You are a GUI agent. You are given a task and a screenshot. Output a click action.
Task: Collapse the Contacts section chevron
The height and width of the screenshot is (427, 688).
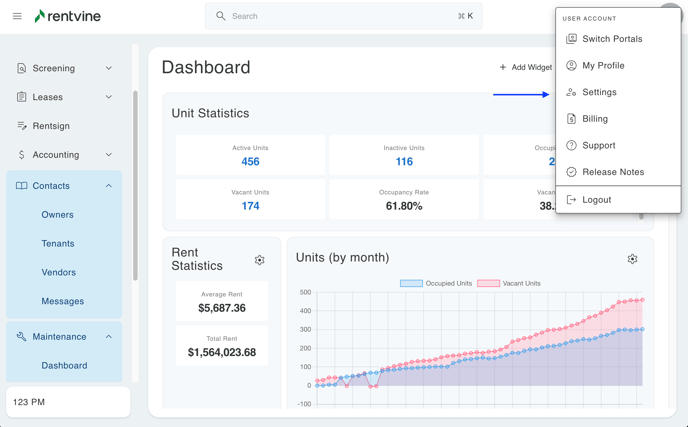pyautogui.click(x=109, y=186)
